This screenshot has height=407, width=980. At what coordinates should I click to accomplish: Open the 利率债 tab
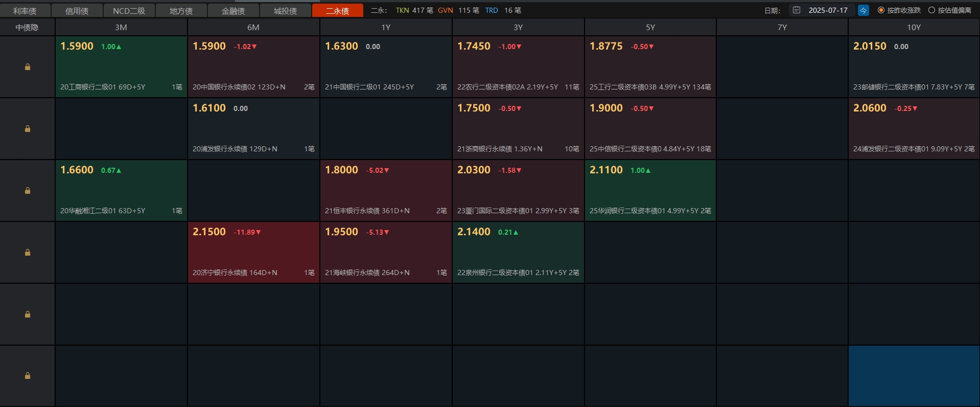coord(25,11)
